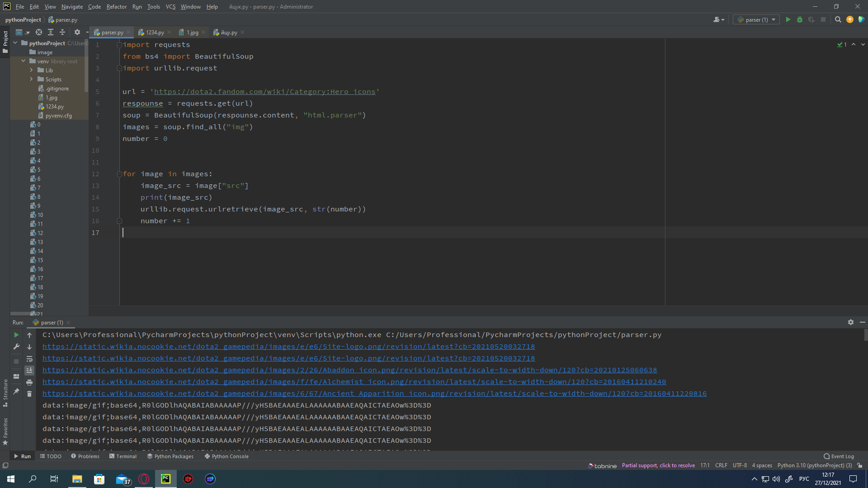
Task: Open the Refactor menu
Action: pyautogui.click(x=116, y=6)
